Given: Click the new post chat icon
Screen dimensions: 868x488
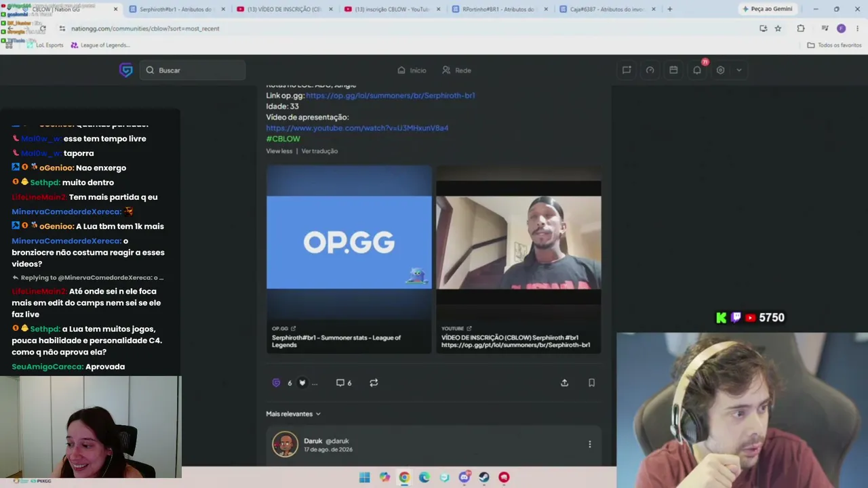Looking at the screenshot, I should 627,70.
